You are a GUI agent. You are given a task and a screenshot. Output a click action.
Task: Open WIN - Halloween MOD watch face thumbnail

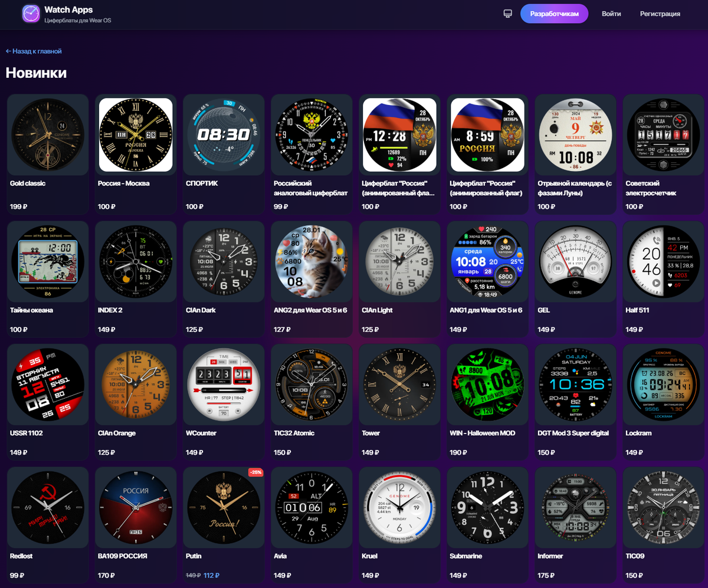[x=488, y=385]
